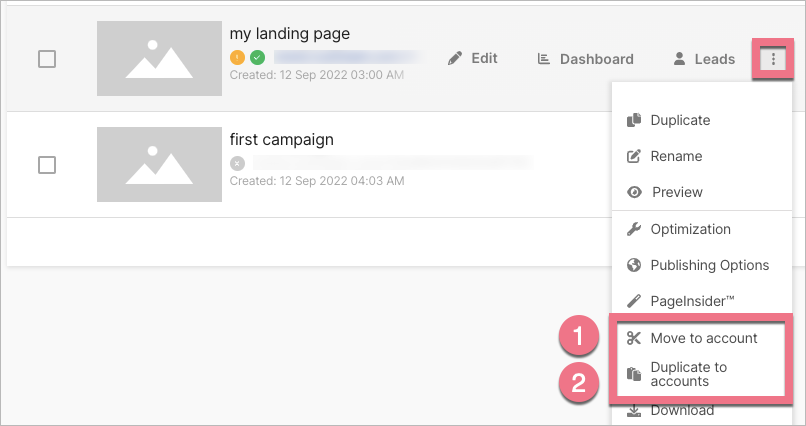Click the pencil icon beside Edit
This screenshot has height=426, width=806.
455,59
